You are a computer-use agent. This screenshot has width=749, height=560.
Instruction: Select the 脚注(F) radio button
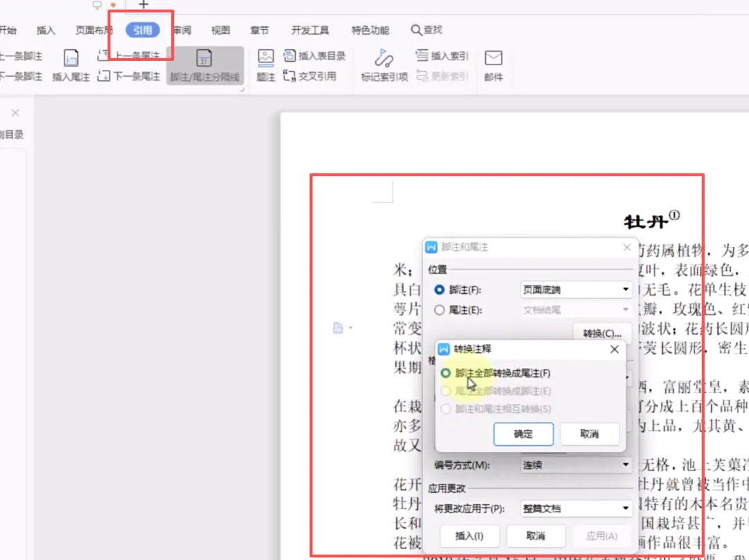tap(439, 290)
